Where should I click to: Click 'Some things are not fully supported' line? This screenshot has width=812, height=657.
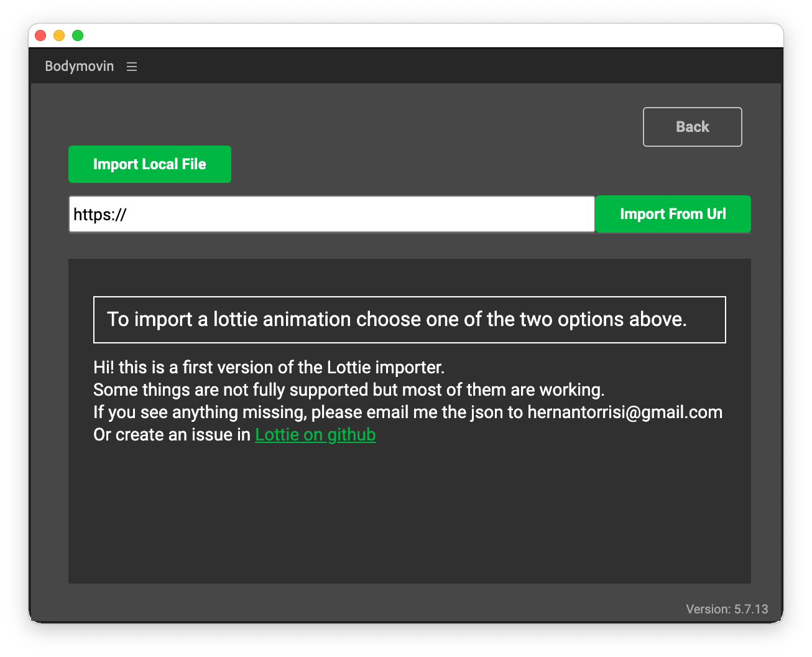point(349,389)
